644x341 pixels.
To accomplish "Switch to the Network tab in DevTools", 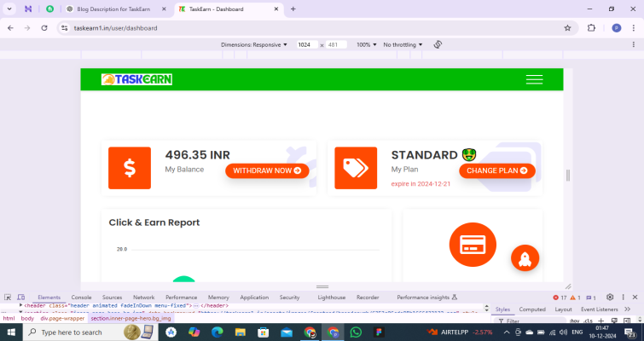I will point(143,298).
